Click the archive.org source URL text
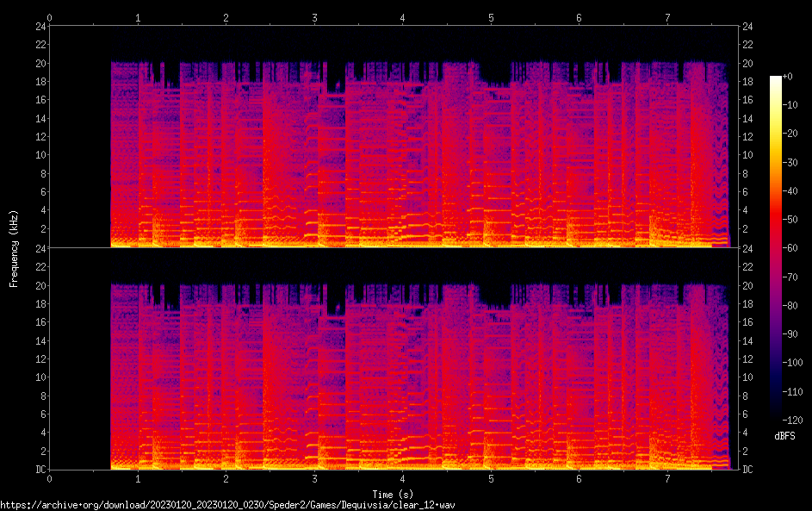Screen dimensions: 812x511 (226, 505)
